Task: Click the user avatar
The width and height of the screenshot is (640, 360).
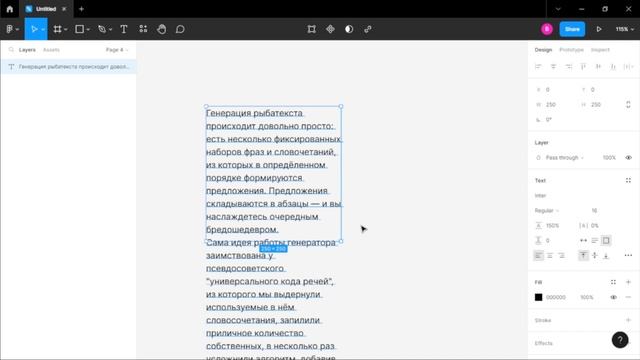Action: [547, 29]
